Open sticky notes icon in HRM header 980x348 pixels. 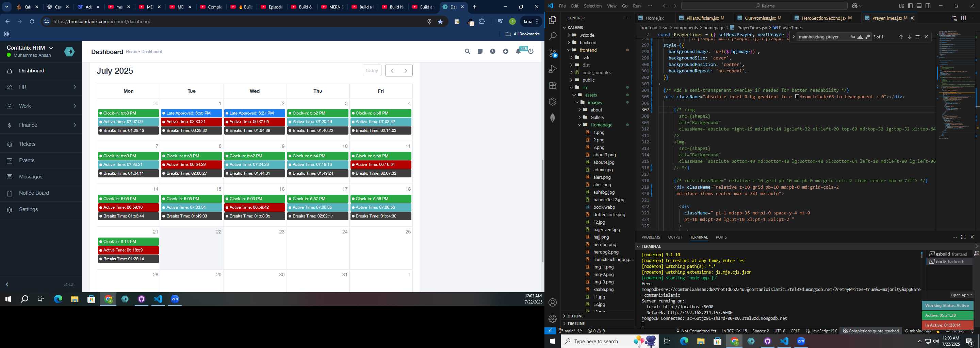coord(480,52)
